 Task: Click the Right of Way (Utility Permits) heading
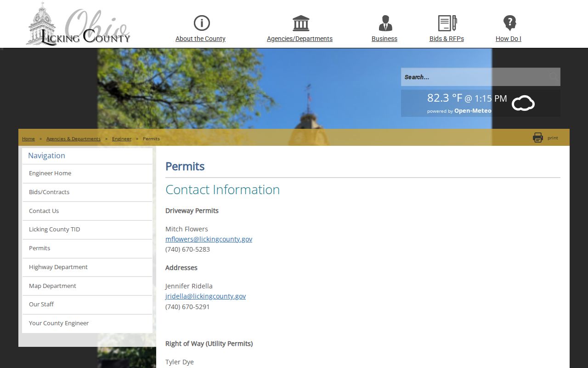pos(209,344)
